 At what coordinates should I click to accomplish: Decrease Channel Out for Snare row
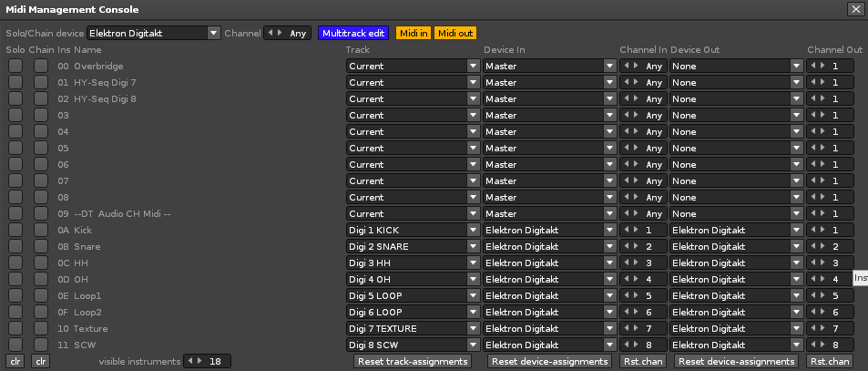tap(813, 246)
